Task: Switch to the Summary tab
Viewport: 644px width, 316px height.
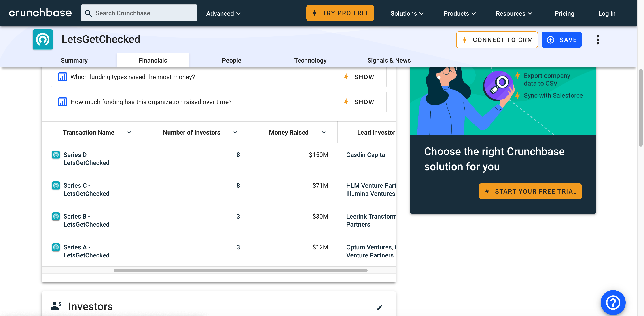Action: [74, 61]
